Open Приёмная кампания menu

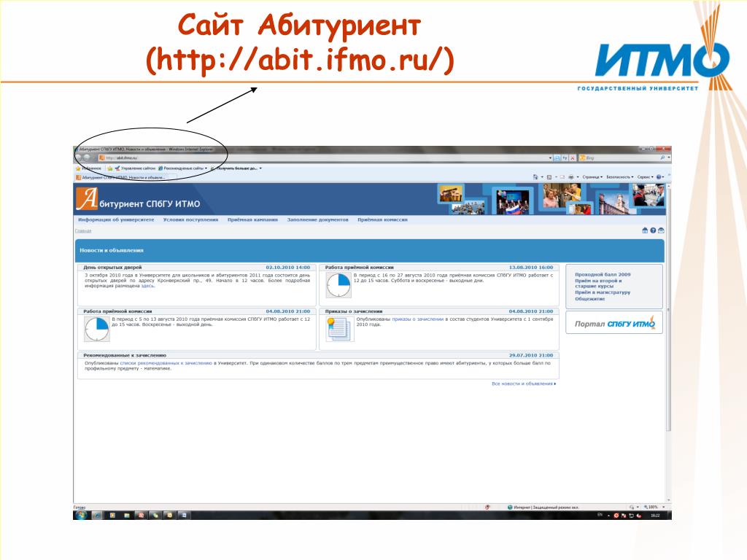[x=252, y=220]
